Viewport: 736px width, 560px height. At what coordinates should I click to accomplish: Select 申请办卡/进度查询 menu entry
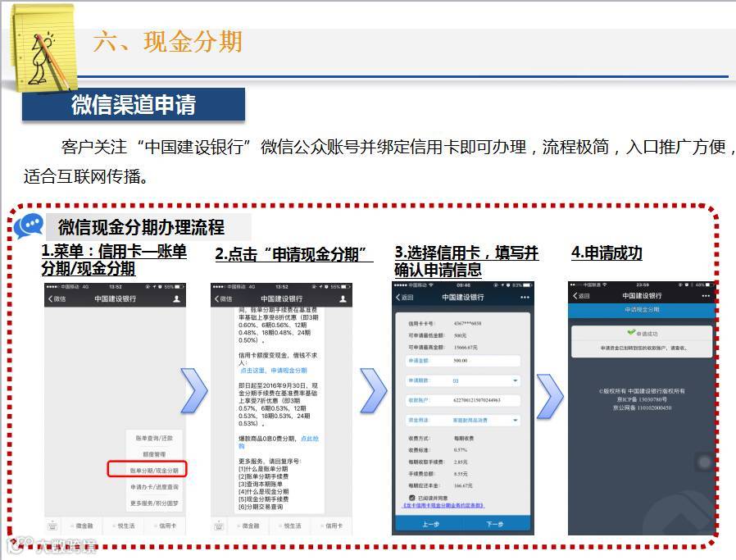click(x=154, y=487)
